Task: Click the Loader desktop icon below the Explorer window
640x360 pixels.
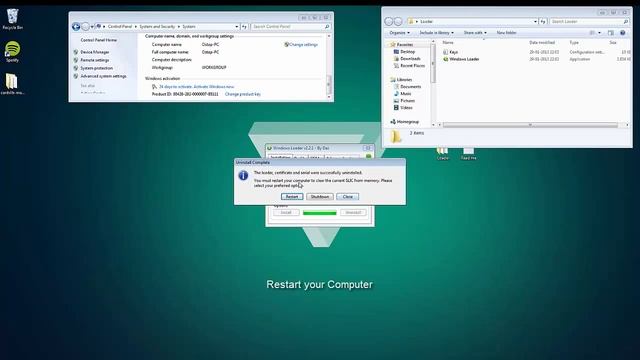Action: [x=442, y=153]
